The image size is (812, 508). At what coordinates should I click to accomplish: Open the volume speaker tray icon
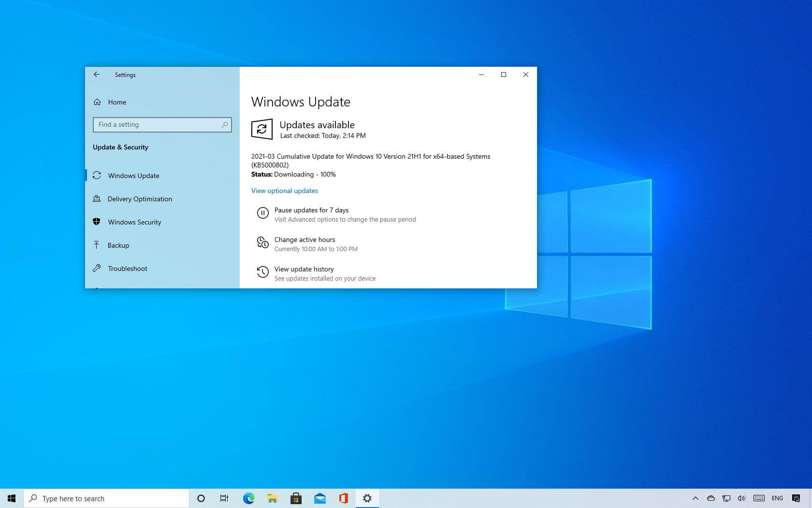tap(741, 498)
